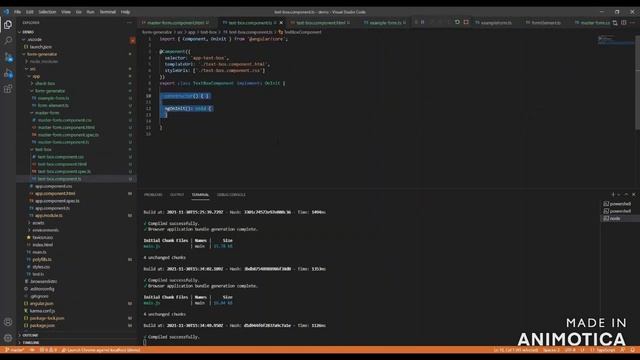Switch to the master-form.component.html editor tab
Image resolution: width=640 pixels, height=360 pixels.
(176, 23)
